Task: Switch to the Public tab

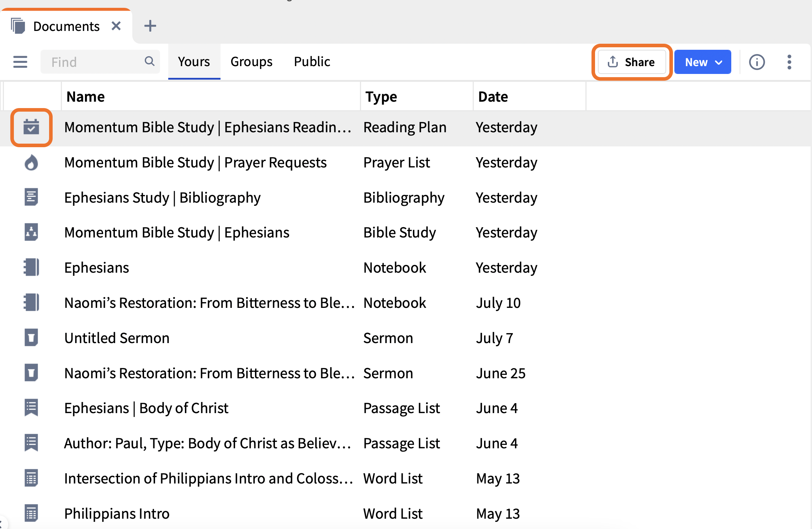Action: pos(312,62)
